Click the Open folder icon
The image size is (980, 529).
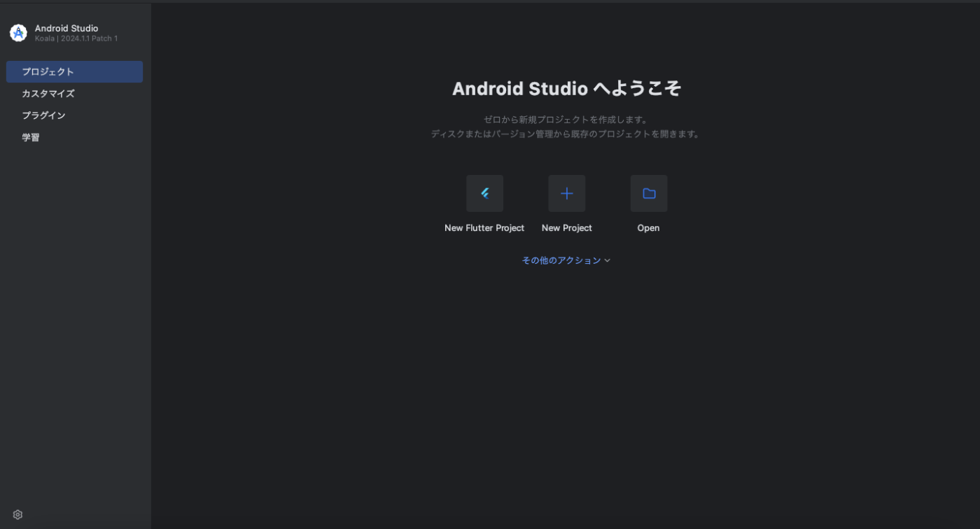[649, 193]
